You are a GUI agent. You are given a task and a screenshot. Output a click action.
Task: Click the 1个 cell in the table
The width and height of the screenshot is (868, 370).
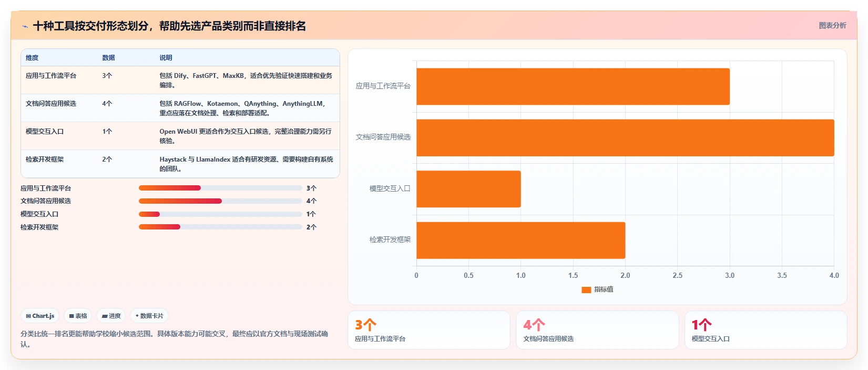coord(107,132)
